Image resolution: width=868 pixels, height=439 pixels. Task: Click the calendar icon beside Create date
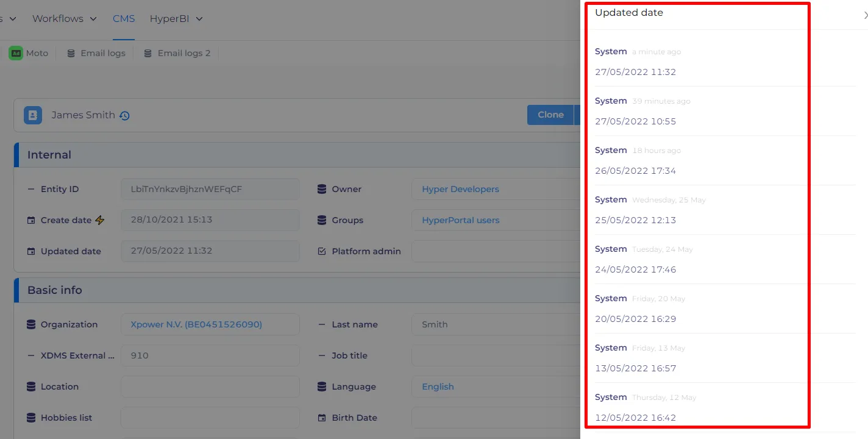click(31, 220)
